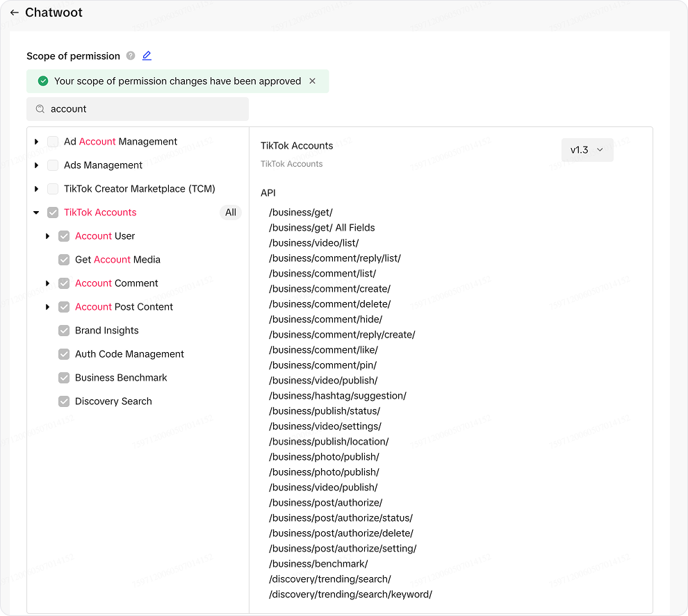Click the /business/comment/create/ entry
The width and height of the screenshot is (688, 616).
pos(330,290)
